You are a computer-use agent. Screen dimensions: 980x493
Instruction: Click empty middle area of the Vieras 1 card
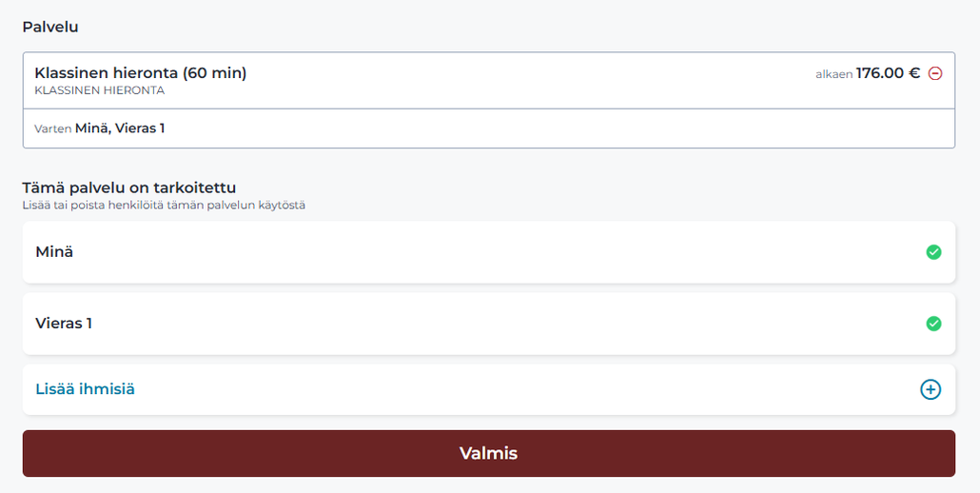tap(489, 324)
